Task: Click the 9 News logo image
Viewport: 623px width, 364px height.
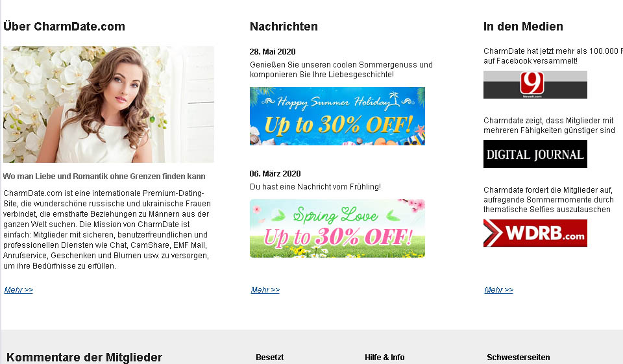Action: 535,84
